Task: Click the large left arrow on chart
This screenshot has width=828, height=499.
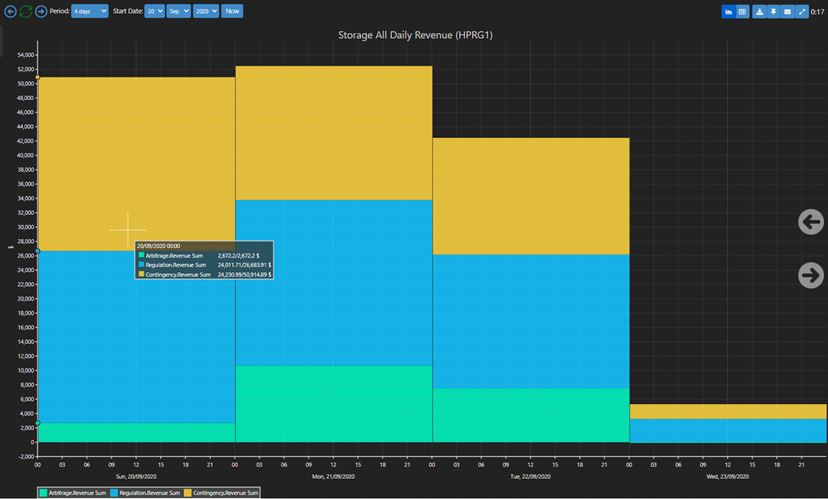Action: click(x=810, y=222)
